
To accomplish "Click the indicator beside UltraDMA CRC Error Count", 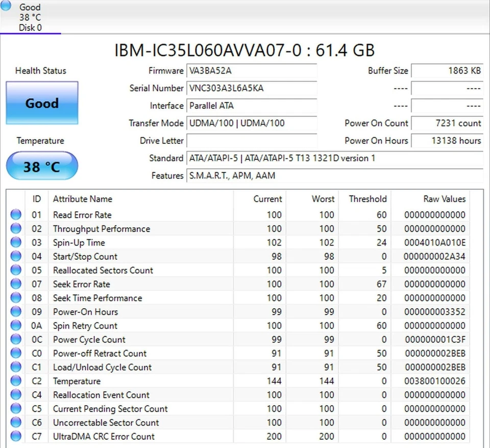I will [15, 436].
